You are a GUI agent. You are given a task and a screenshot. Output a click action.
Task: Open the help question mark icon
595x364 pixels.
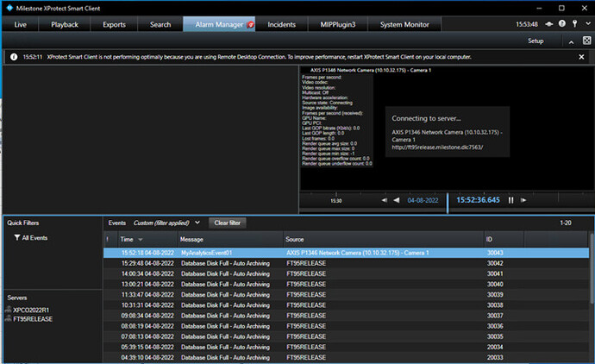[562, 23]
